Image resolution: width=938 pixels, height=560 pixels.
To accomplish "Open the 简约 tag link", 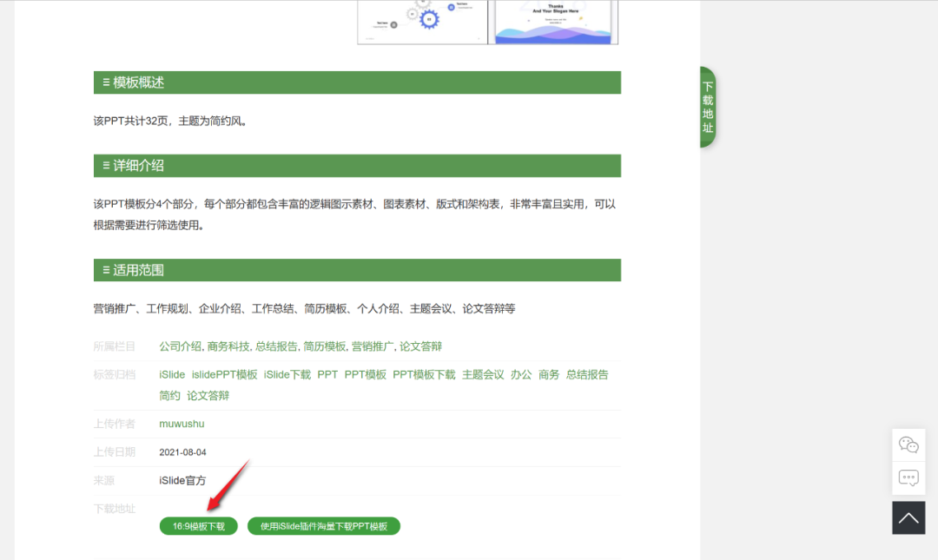I will tap(169, 395).
